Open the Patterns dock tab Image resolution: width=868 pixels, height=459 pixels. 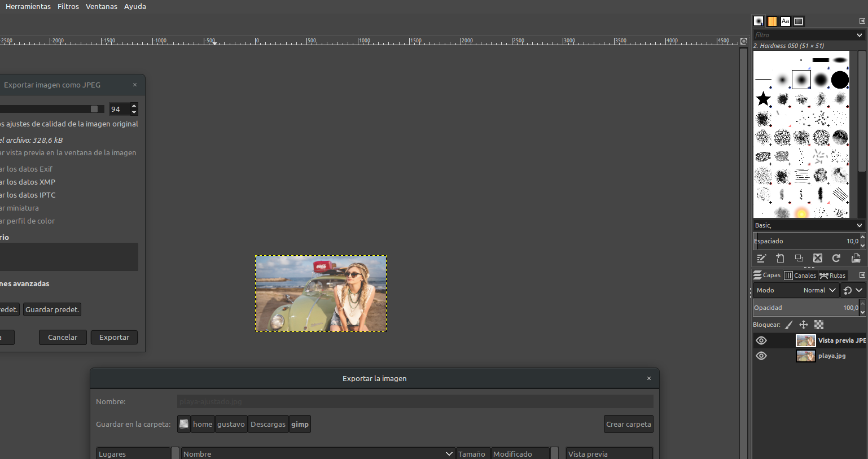772,21
